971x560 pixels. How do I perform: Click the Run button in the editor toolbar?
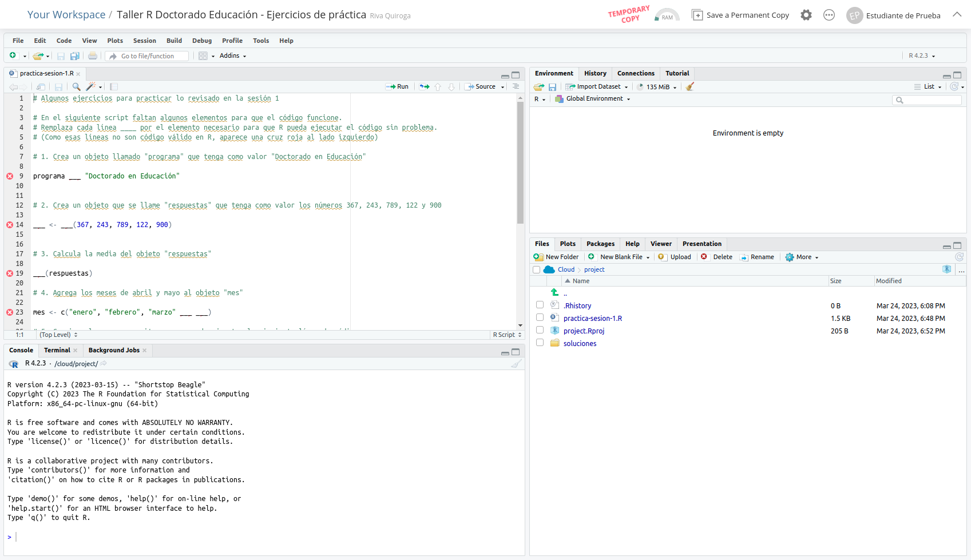397,87
